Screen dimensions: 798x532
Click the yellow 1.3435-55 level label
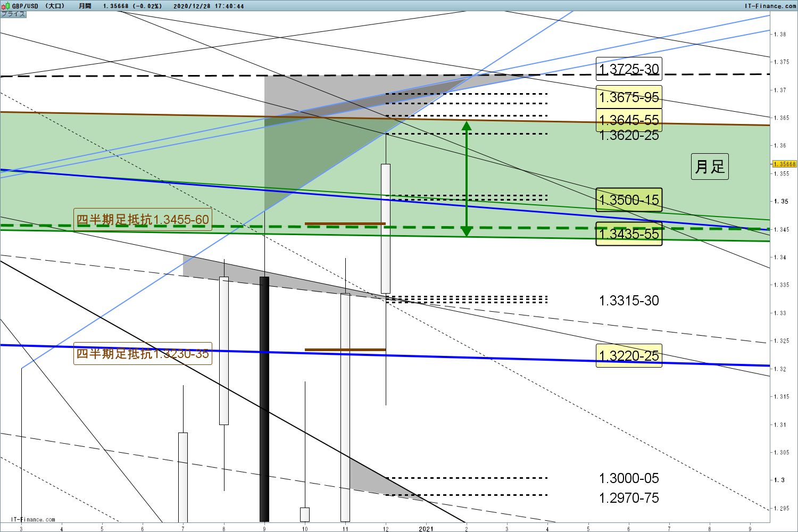click(629, 234)
